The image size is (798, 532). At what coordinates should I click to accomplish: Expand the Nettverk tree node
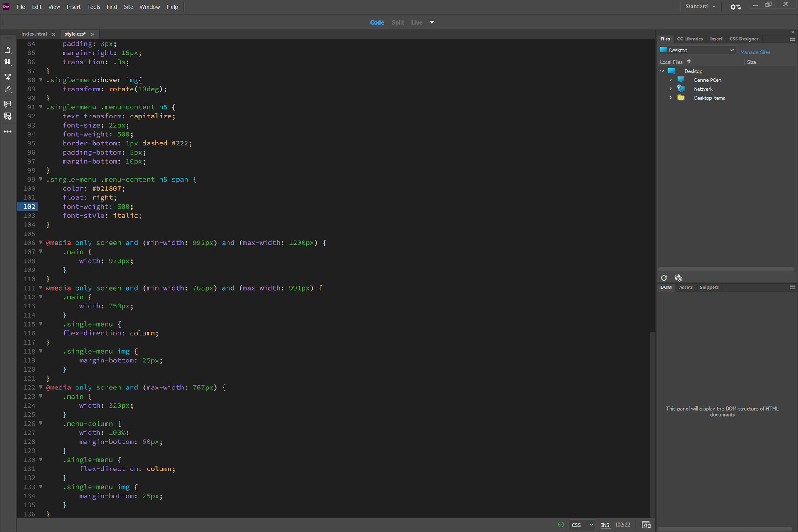click(670, 89)
